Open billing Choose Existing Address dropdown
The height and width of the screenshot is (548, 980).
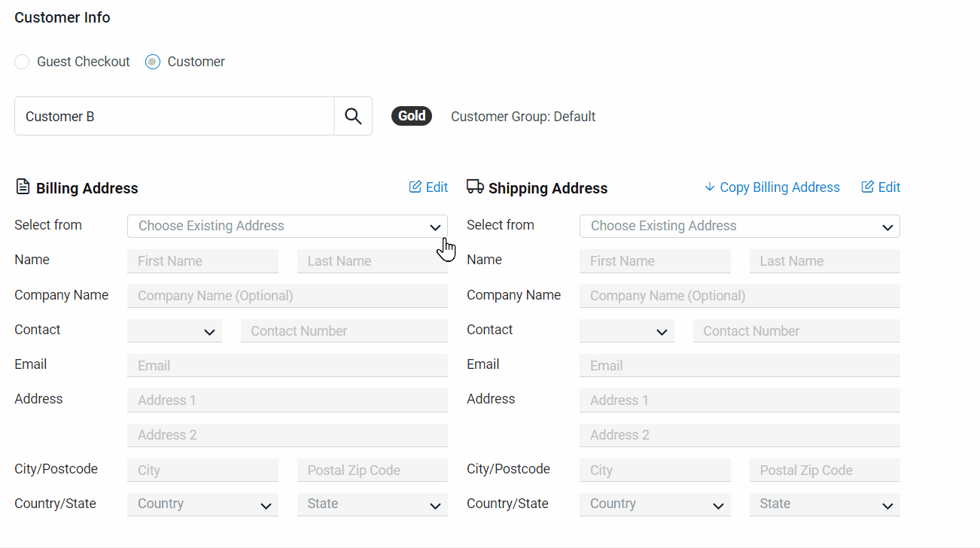(287, 226)
